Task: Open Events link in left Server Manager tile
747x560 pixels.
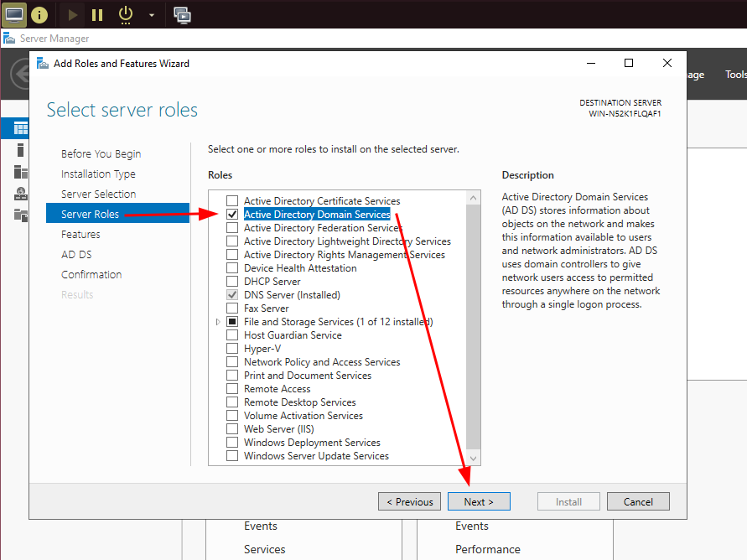Action: 261,526
